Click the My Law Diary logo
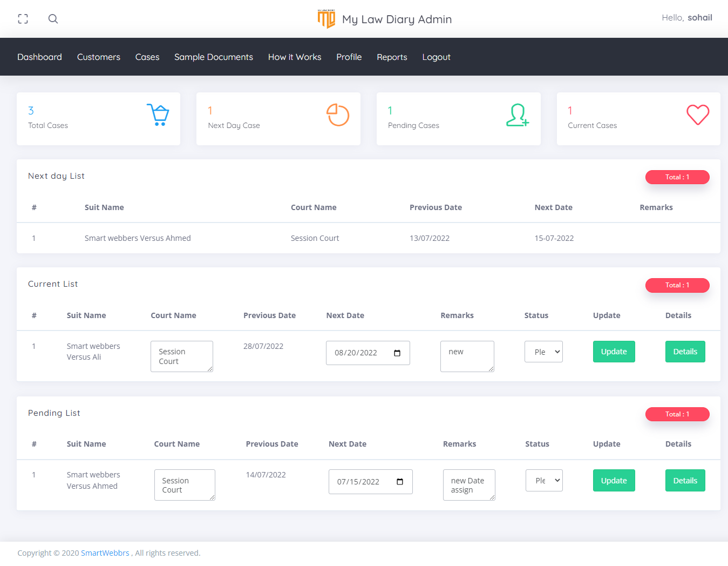Viewport: 728px width, 566px height. click(x=326, y=19)
